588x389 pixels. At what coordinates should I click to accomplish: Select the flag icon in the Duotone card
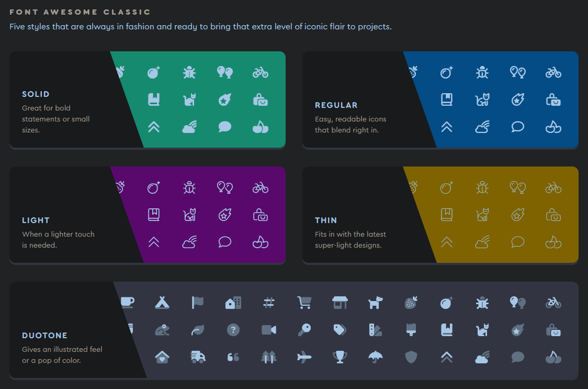pos(198,302)
